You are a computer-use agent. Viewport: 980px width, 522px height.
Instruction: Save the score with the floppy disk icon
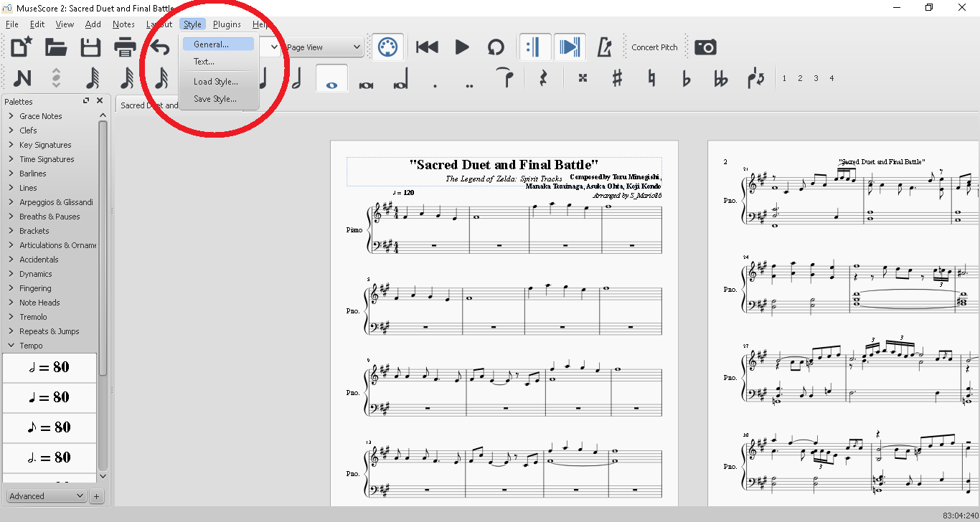(90, 47)
